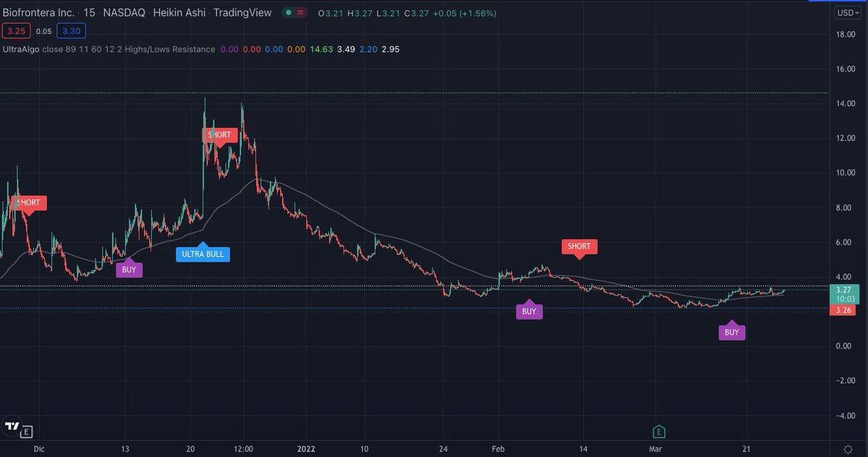Click the 12.00 price scale label

pyautogui.click(x=846, y=138)
